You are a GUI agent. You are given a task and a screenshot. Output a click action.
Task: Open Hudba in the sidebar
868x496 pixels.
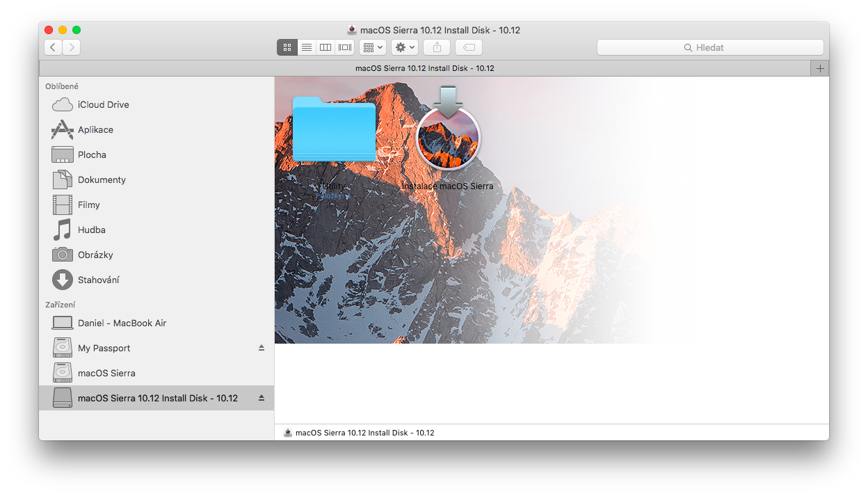click(156, 230)
